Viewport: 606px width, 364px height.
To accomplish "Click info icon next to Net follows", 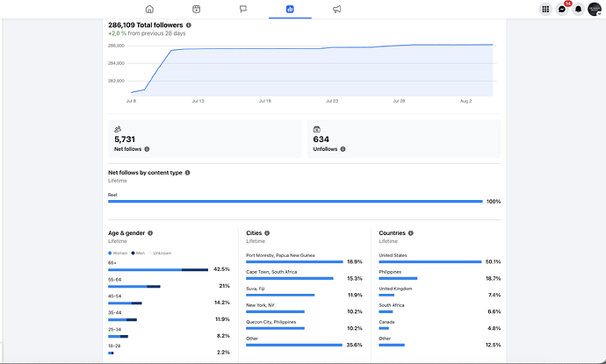I will click(147, 149).
